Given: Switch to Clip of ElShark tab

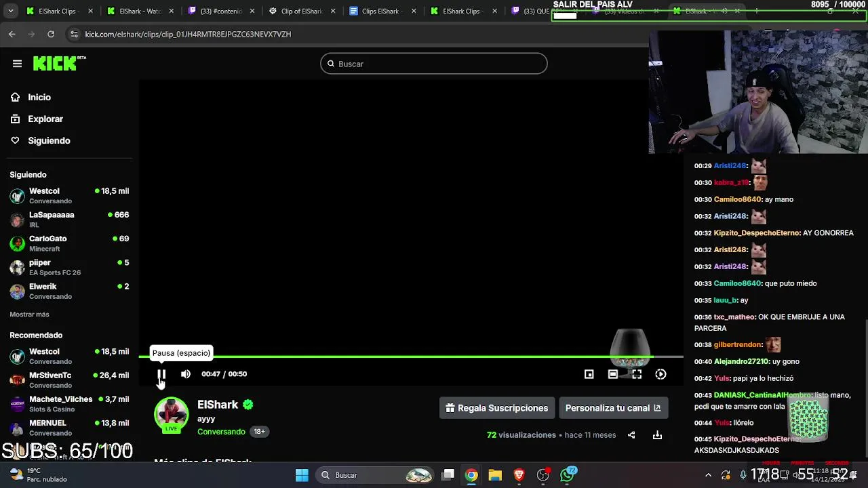Looking at the screenshot, I should tap(302, 11).
